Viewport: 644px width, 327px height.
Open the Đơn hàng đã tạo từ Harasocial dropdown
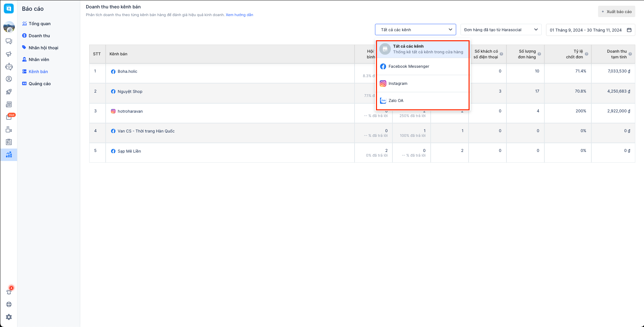click(501, 30)
